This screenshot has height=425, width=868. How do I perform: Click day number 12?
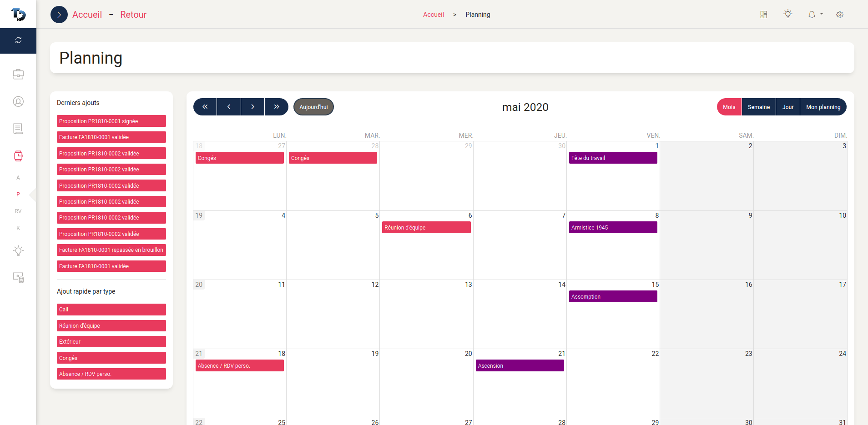click(375, 285)
